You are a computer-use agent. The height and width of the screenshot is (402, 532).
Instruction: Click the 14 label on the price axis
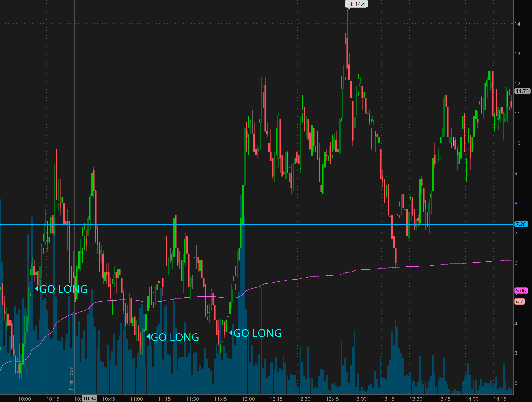pos(517,24)
